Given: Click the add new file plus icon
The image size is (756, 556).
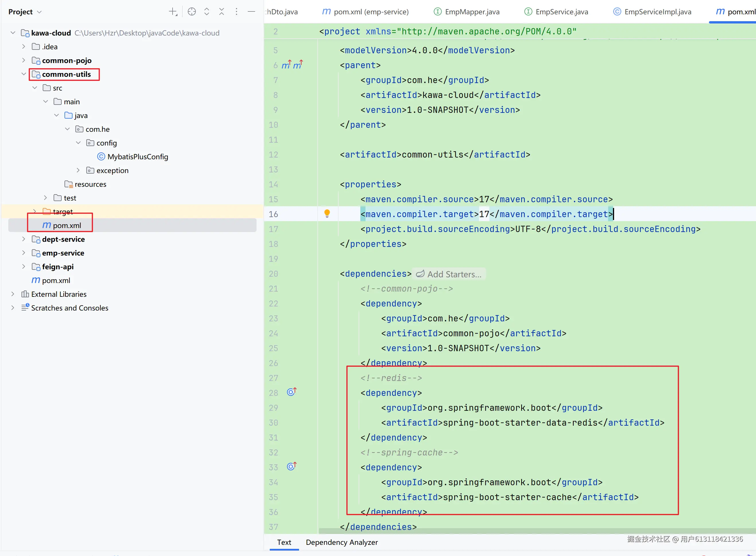Looking at the screenshot, I should [x=173, y=12].
